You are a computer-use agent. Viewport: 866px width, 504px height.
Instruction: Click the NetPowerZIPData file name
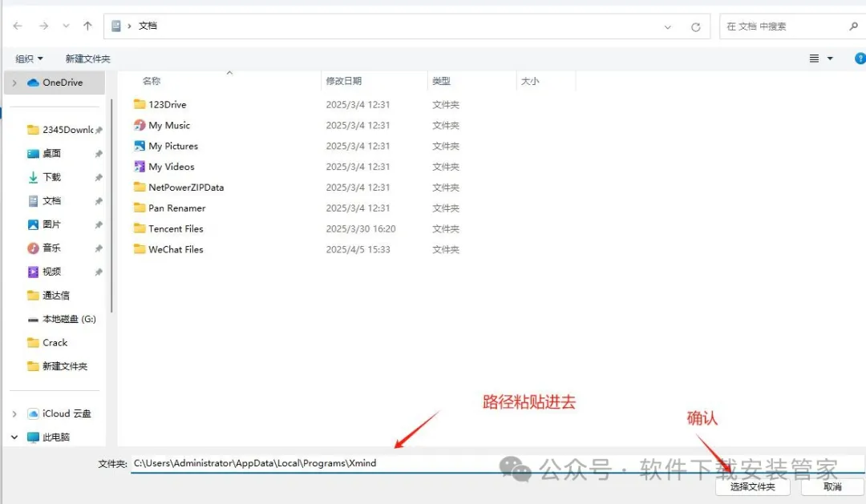click(186, 187)
